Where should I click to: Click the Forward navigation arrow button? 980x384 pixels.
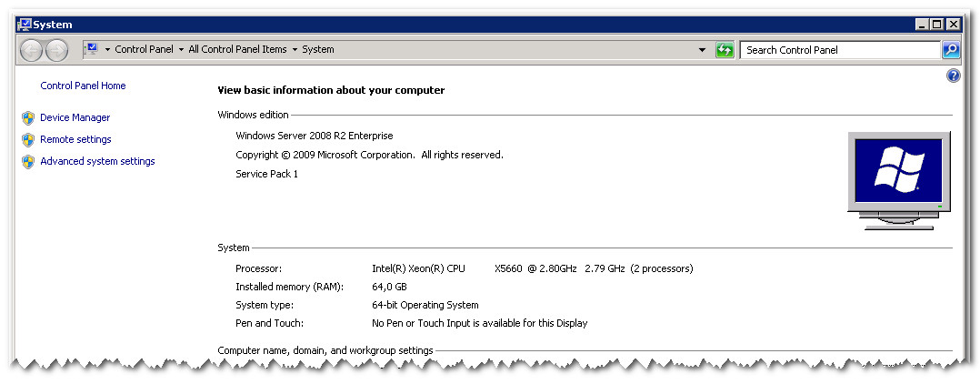(x=57, y=50)
